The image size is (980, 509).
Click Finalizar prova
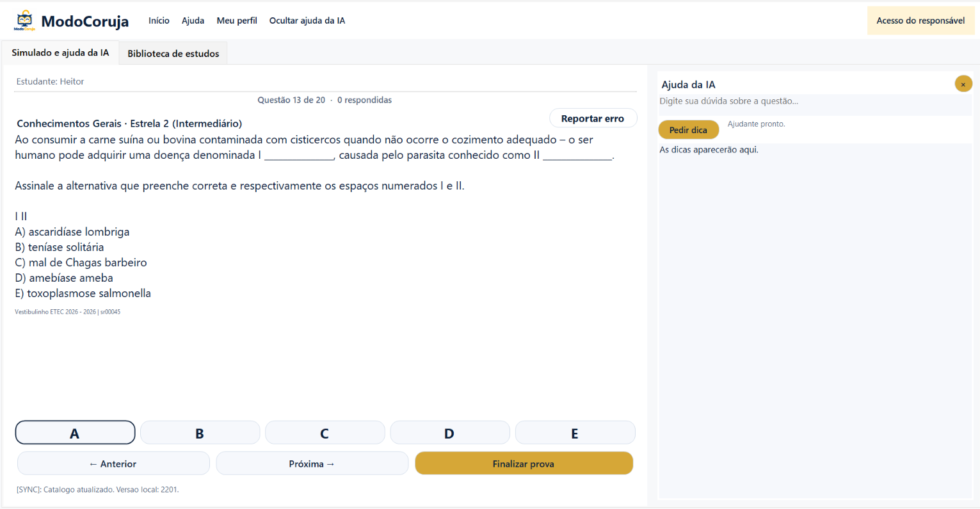tap(524, 464)
